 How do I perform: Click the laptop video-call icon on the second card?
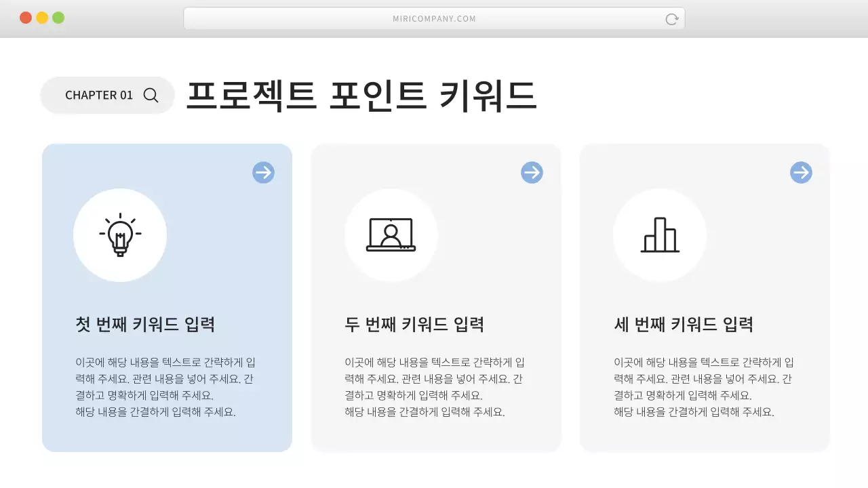(391, 235)
